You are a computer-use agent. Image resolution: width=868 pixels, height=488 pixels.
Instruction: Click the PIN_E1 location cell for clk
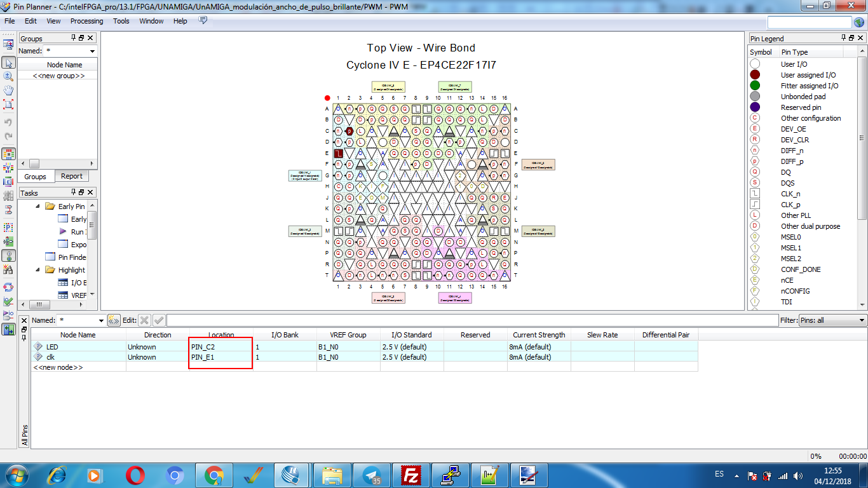[x=220, y=357]
